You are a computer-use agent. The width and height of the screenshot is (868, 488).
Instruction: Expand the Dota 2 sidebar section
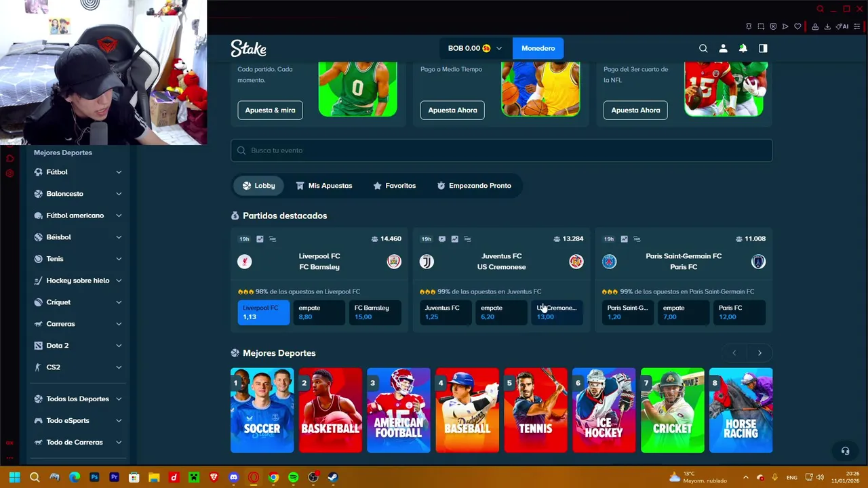[78, 346]
